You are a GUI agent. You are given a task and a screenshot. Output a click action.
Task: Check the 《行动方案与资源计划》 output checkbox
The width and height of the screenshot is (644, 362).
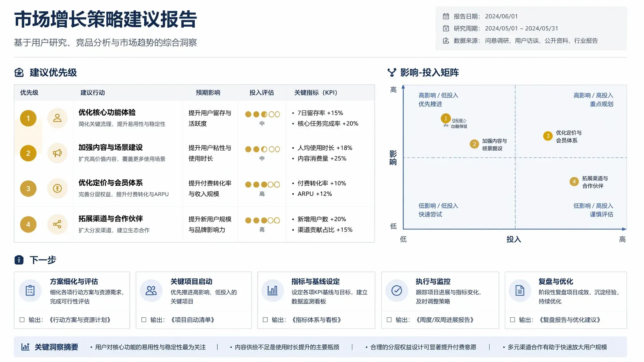click(22, 320)
